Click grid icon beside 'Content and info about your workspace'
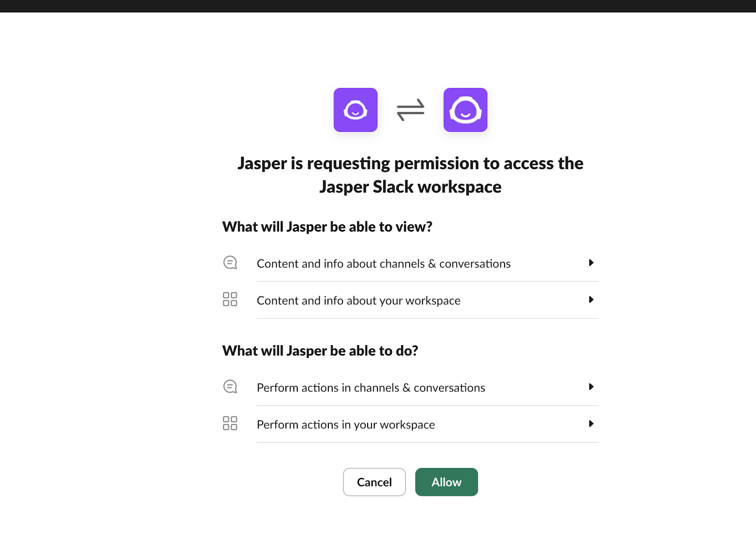This screenshot has width=756, height=537. click(230, 299)
